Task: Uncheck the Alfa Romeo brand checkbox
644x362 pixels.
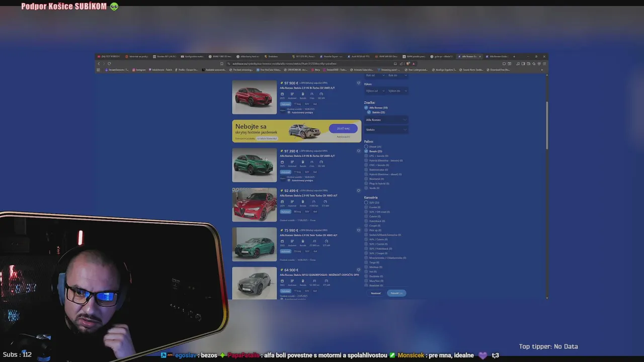Action: point(366,108)
